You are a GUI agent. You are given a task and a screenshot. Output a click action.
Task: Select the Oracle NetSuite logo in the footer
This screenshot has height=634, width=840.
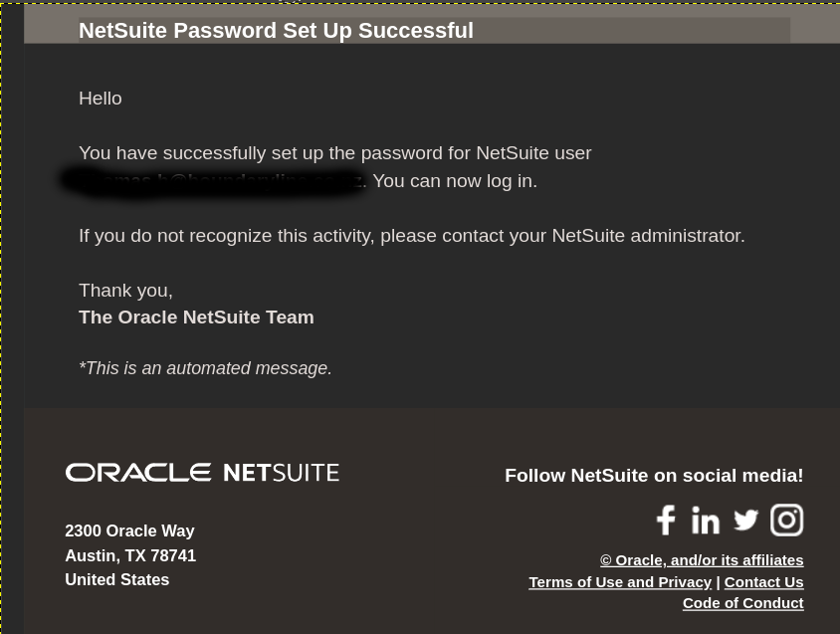pyautogui.click(x=201, y=472)
